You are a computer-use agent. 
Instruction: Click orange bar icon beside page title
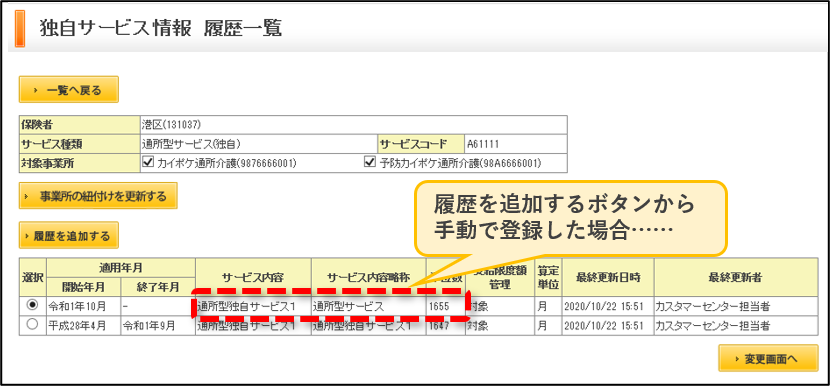(x=20, y=28)
